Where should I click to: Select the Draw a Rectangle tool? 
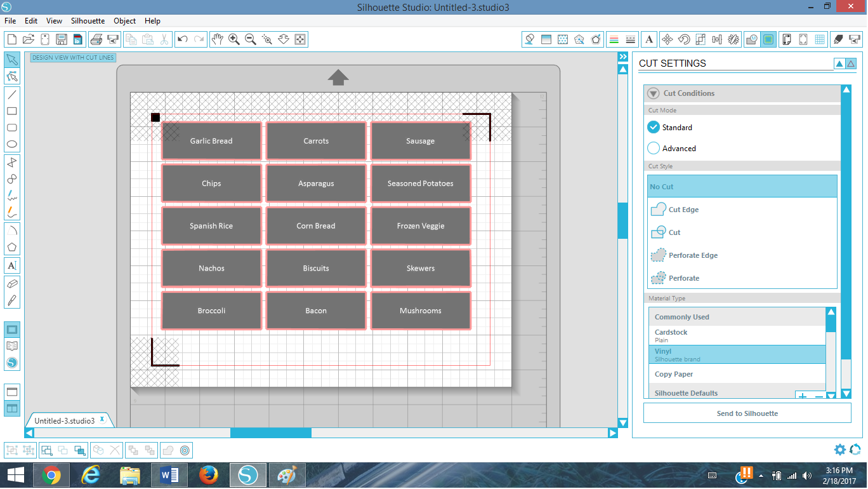point(12,111)
